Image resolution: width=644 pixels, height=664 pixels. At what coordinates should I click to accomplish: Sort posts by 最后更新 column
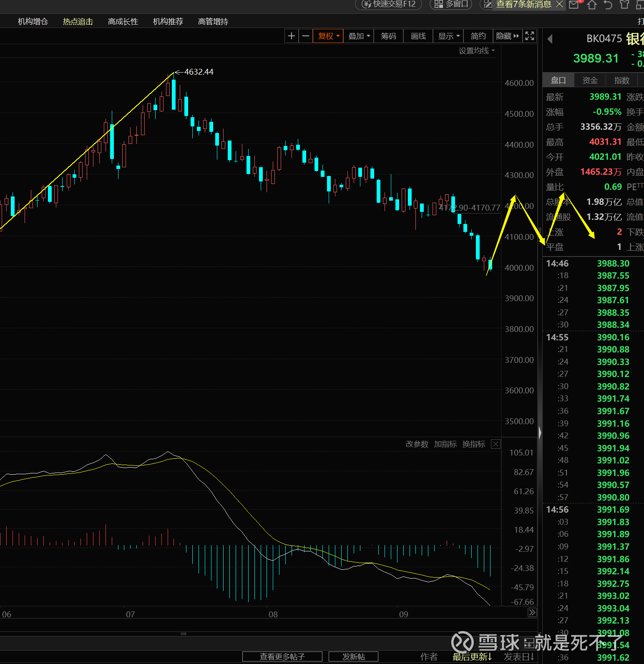pyautogui.click(x=472, y=657)
